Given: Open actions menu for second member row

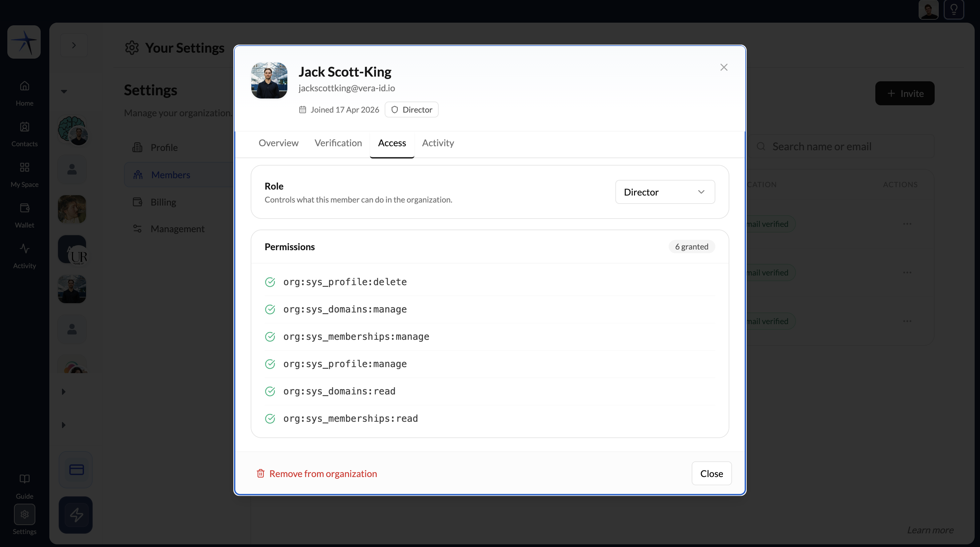Looking at the screenshot, I should tap(907, 273).
